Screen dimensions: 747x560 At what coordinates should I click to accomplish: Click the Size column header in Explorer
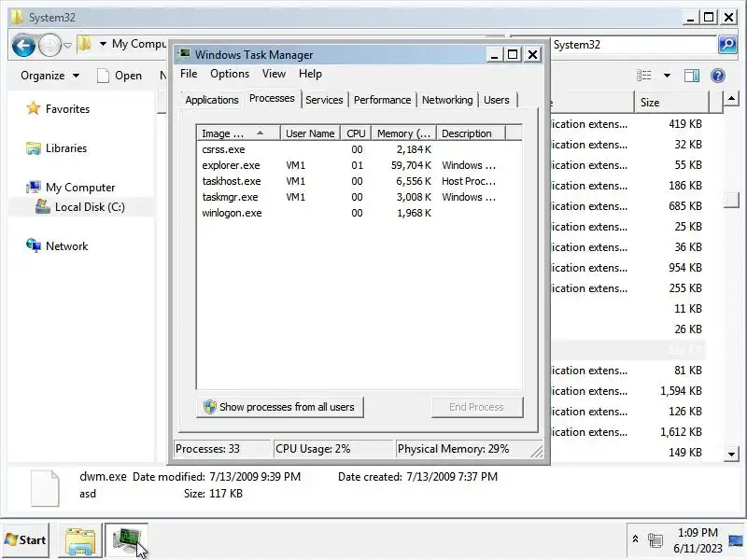coord(671,103)
